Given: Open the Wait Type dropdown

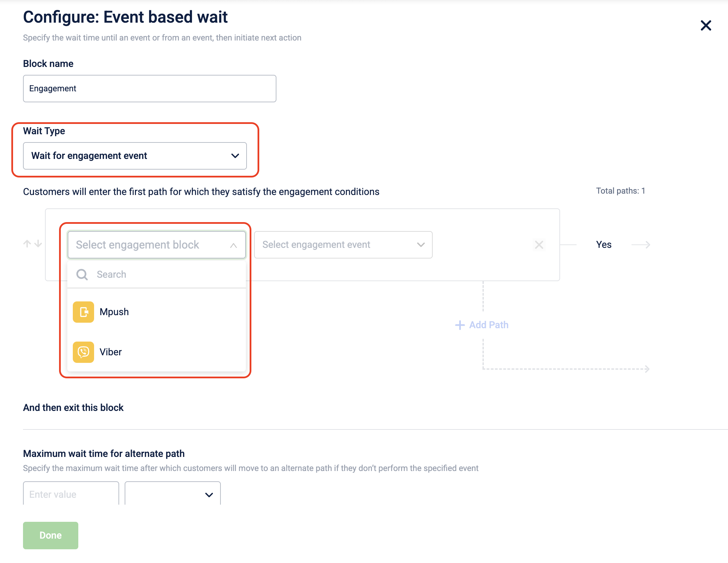Looking at the screenshot, I should (x=135, y=156).
